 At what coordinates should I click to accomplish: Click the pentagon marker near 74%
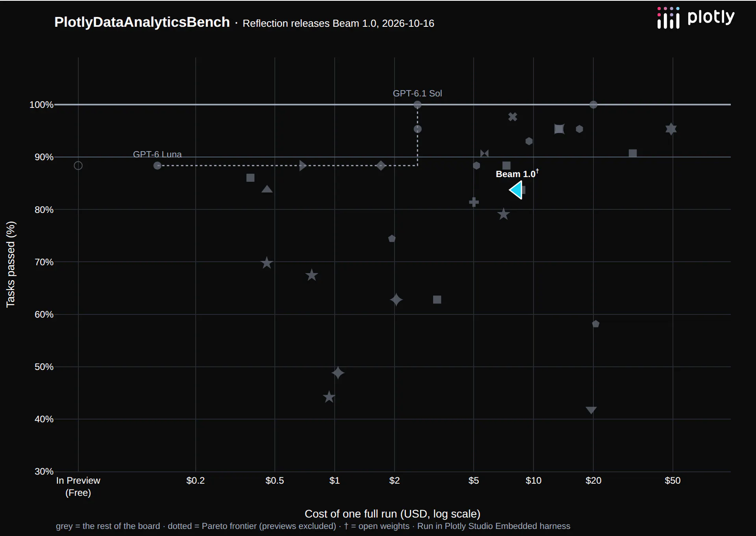392,238
